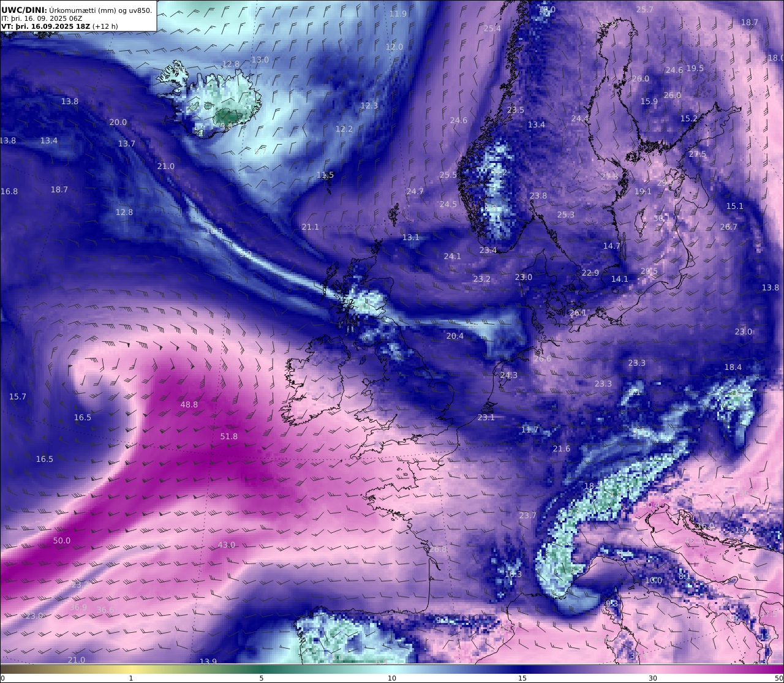The width and height of the screenshot is (784, 683).
Task: Click the 15.9 value over Finland
Action: coord(649,101)
